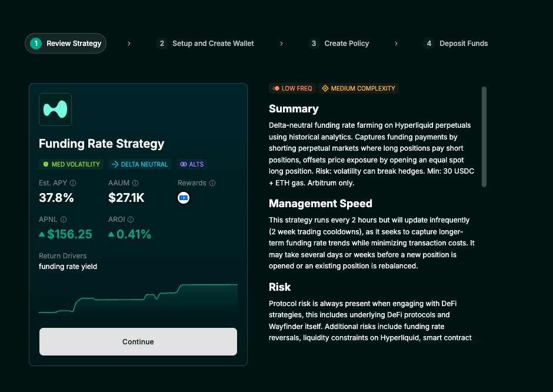Go to Deposit Funds step
Image resolution: width=553 pixels, height=392 pixels.
click(456, 44)
